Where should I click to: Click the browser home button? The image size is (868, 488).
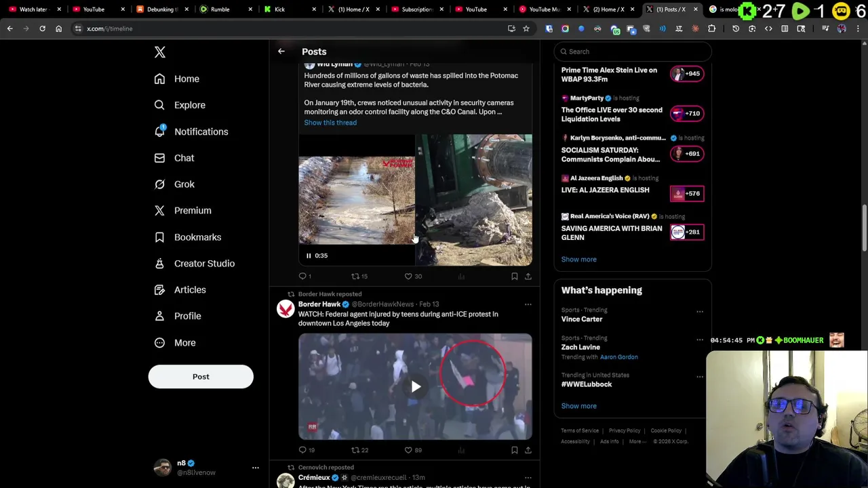pos(58,28)
